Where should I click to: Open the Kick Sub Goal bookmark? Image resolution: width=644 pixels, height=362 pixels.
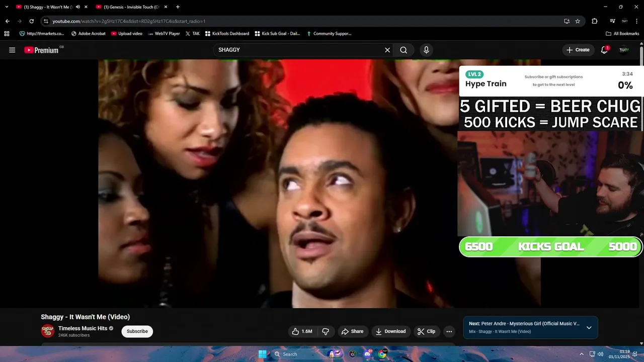coord(277,34)
